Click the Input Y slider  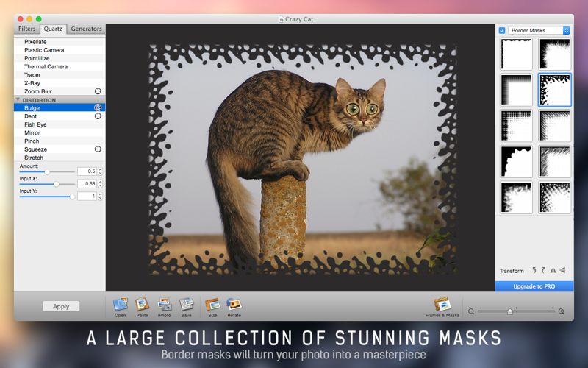[x=47, y=197]
